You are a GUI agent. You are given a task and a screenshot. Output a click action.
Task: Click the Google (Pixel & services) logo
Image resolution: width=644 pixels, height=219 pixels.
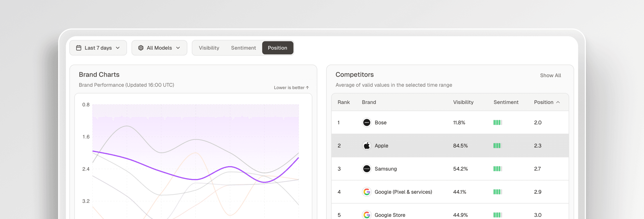click(366, 192)
